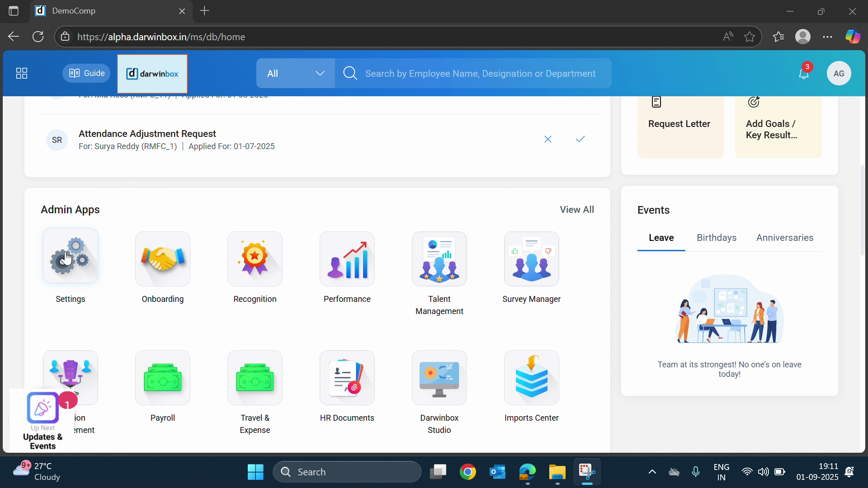The height and width of the screenshot is (488, 868).
Task: Click View All admin apps link
Action: 577,210
